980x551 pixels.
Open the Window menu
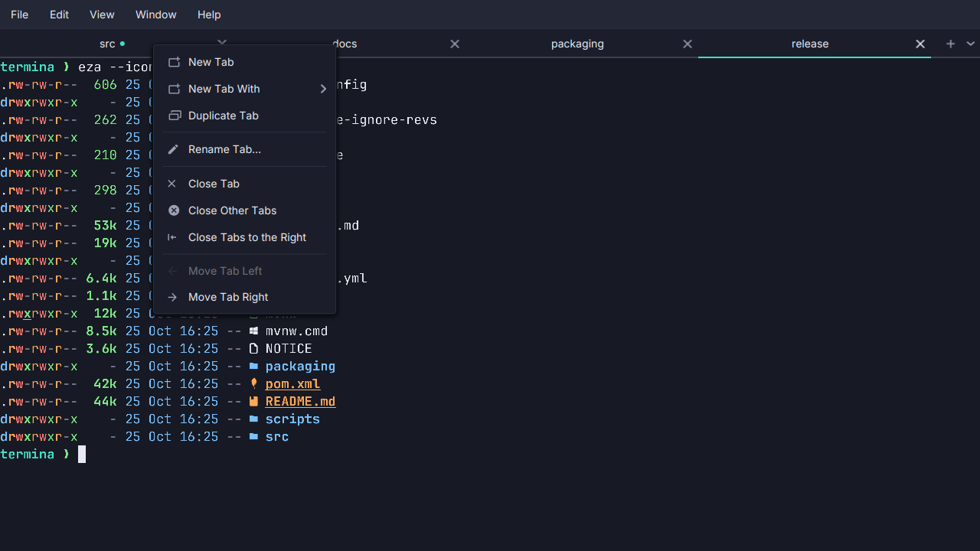(156, 15)
